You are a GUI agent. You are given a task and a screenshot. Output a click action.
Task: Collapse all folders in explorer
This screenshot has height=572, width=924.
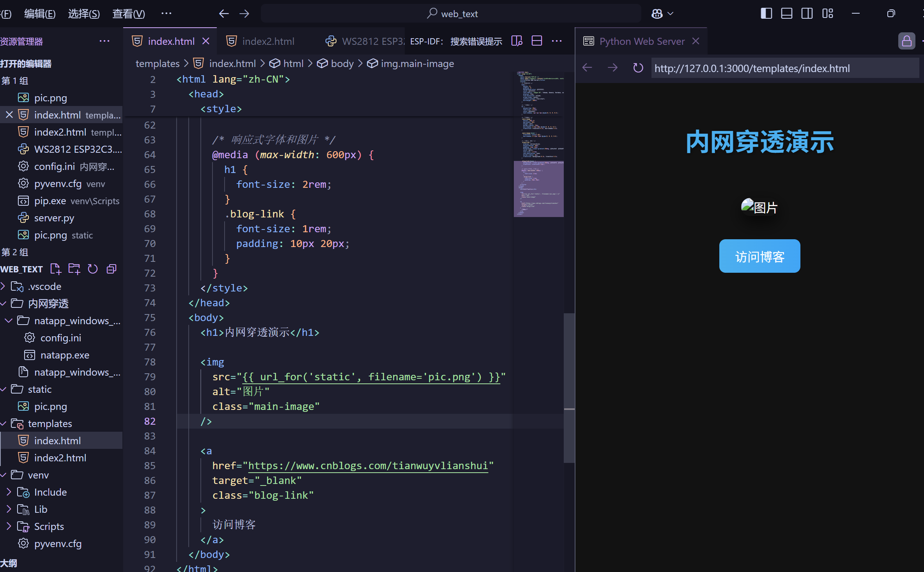tap(112, 269)
